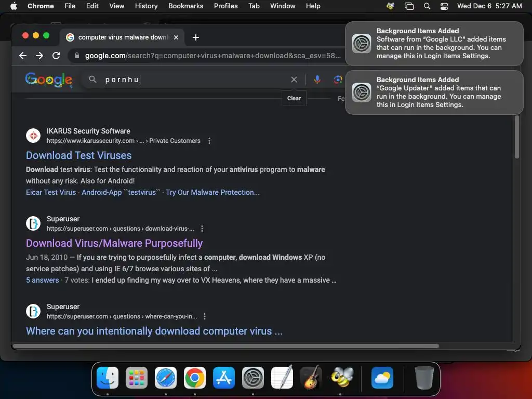Go forward in Chrome
532x399 pixels.
tap(39, 56)
